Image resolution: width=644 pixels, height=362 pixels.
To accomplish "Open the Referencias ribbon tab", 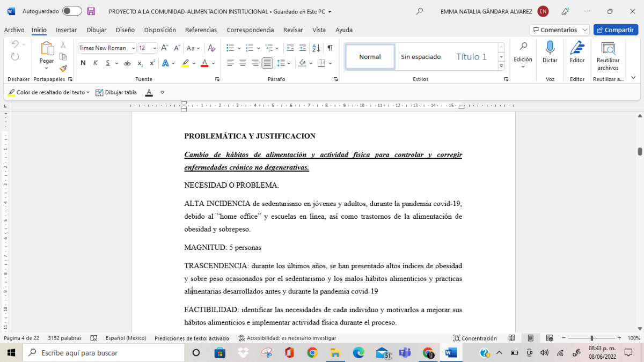I will (x=201, y=30).
